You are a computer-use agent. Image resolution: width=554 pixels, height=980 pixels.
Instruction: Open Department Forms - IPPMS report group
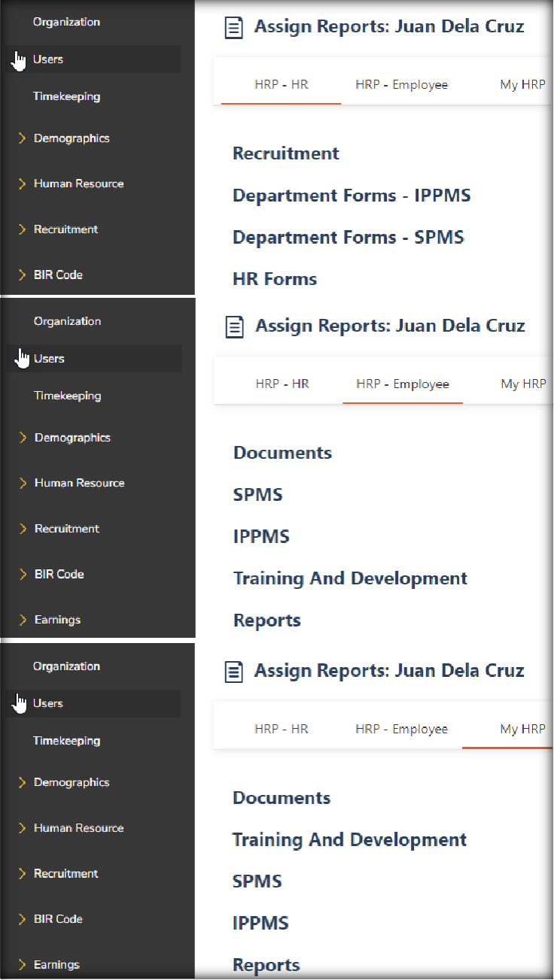352,196
